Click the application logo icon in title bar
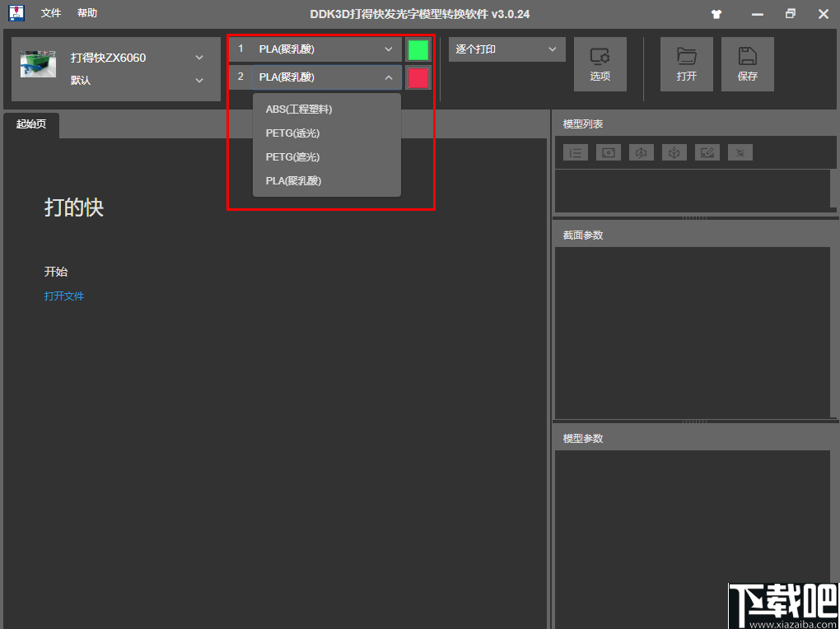Screen dimensions: 840x629 [16, 13]
